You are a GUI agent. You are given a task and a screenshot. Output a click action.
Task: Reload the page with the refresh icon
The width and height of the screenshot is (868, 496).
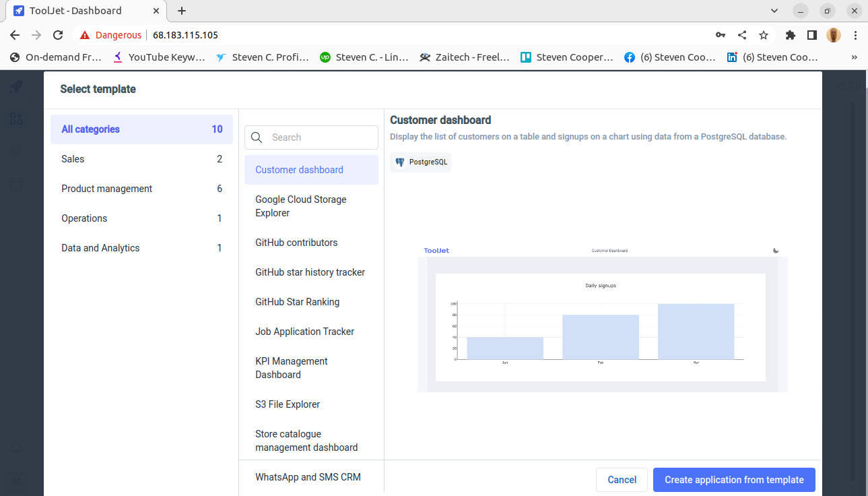pyautogui.click(x=58, y=35)
